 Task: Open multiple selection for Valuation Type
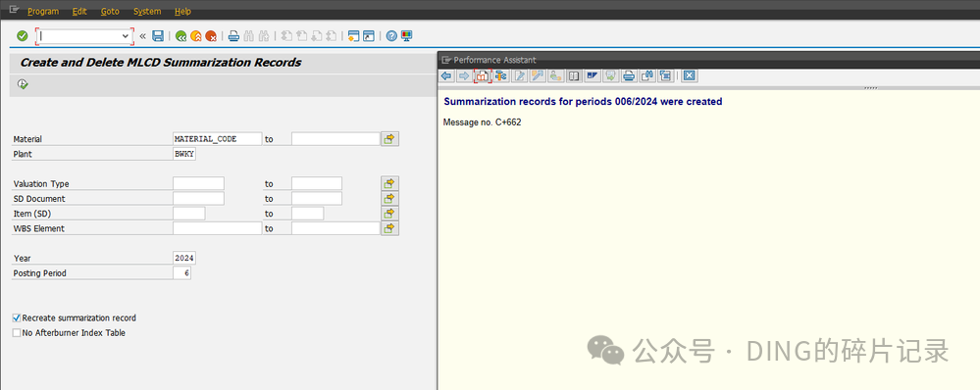pos(390,183)
